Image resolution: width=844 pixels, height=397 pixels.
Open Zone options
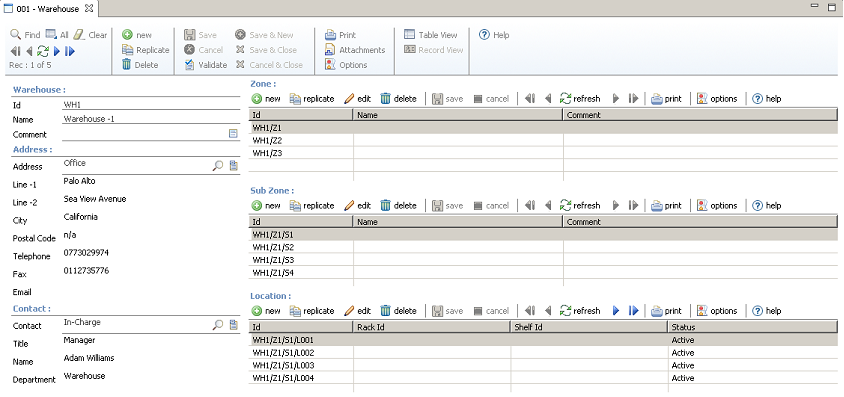[x=717, y=99]
